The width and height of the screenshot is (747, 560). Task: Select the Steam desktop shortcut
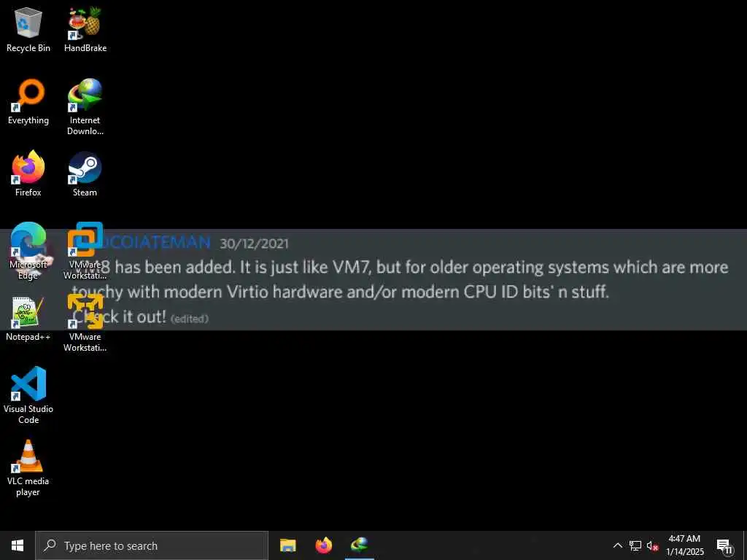tap(85, 174)
